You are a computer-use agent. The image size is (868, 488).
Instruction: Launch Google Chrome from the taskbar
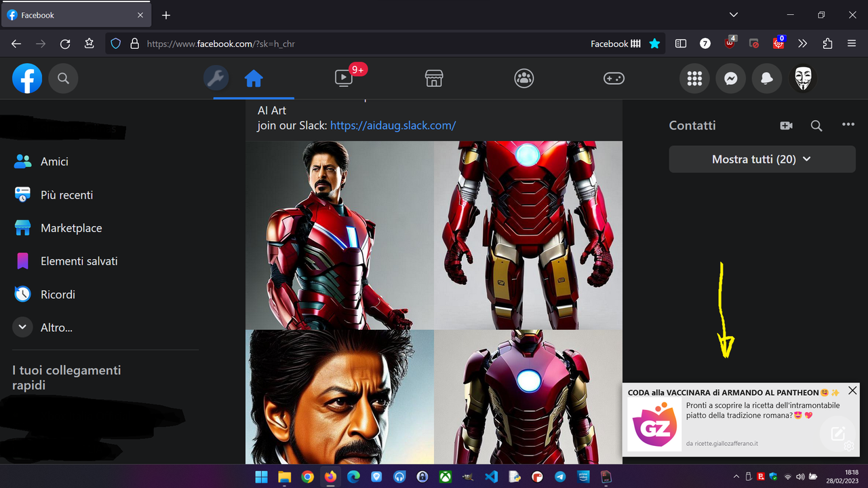(x=307, y=477)
